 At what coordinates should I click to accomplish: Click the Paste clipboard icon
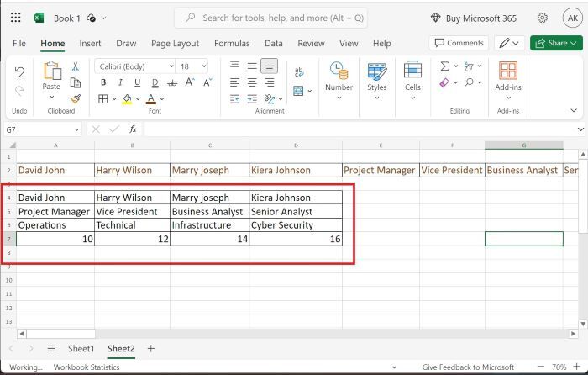(52, 71)
